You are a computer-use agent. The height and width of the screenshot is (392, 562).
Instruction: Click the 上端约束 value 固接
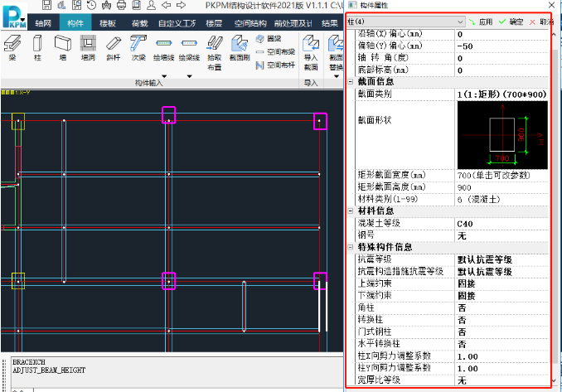click(x=501, y=284)
